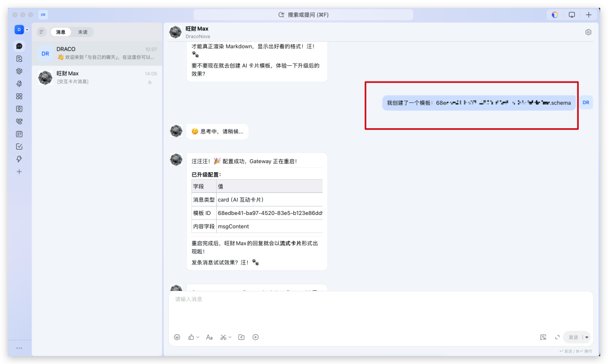Viewport: 608px width, 364px height.
Task: Open the to-do checkmark icon in the sidebar
Action: 19,146
